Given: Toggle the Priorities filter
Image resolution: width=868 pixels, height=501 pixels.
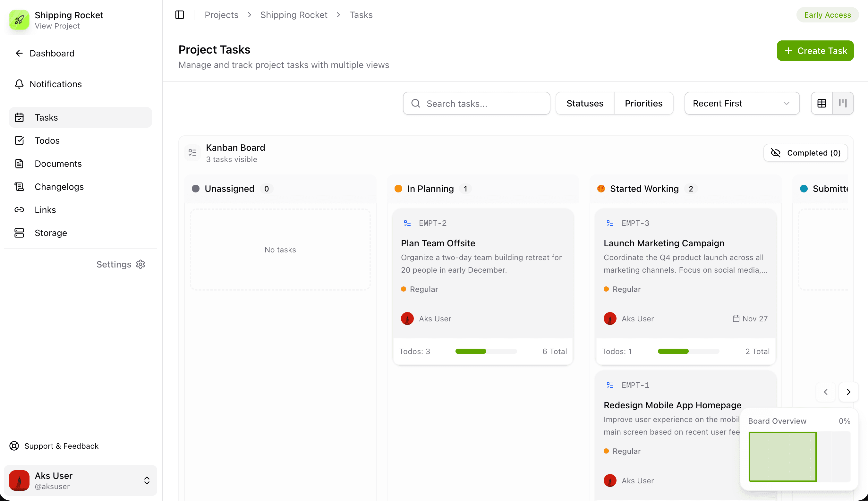Looking at the screenshot, I should [643, 103].
